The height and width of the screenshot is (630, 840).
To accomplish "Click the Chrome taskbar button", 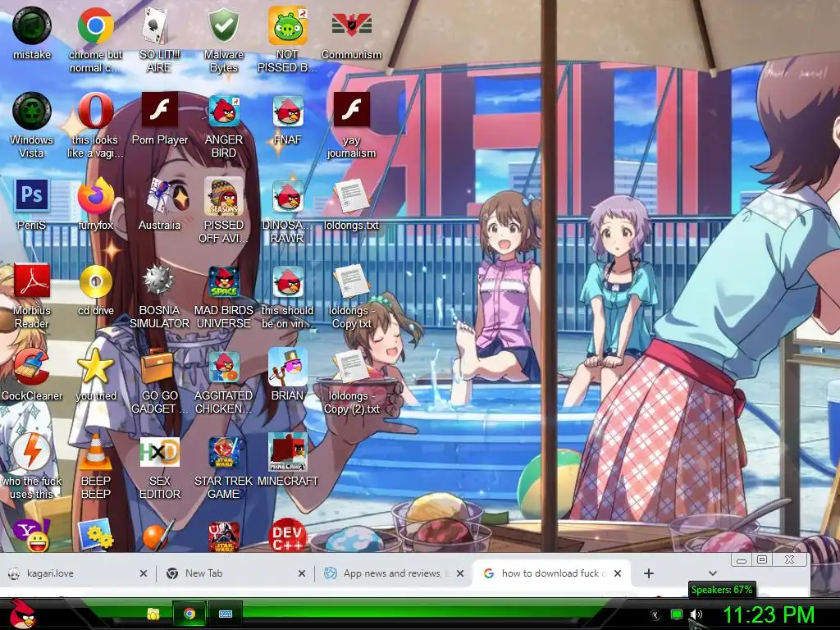I will pos(189,614).
